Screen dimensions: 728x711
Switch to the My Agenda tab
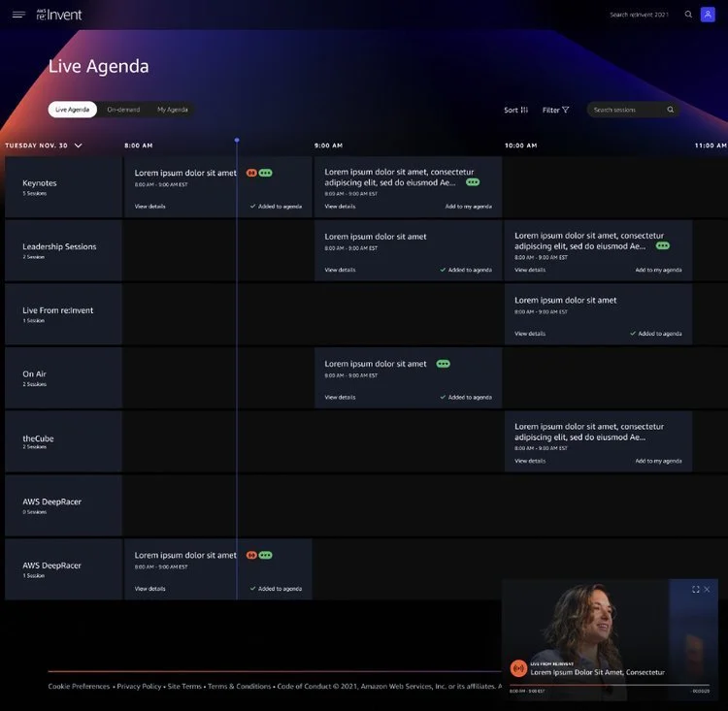coord(172,110)
